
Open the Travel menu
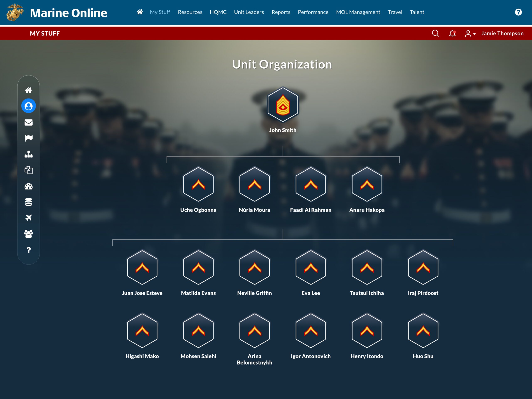click(x=395, y=12)
